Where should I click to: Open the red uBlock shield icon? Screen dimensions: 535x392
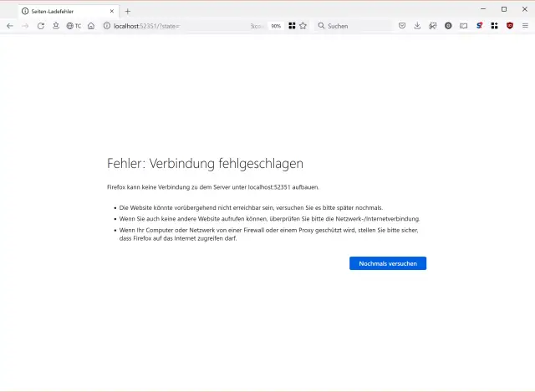click(x=510, y=26)
